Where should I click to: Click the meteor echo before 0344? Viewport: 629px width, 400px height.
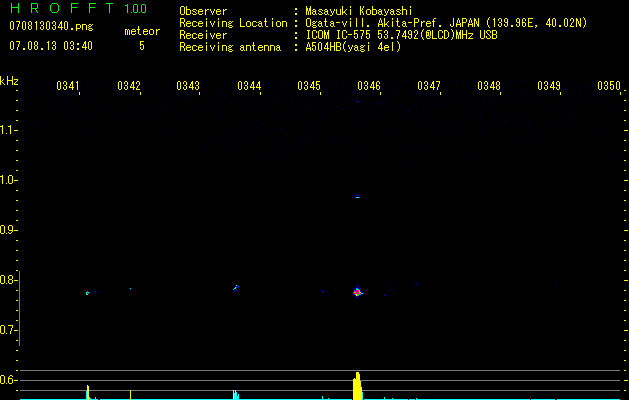tap(236, 287)
